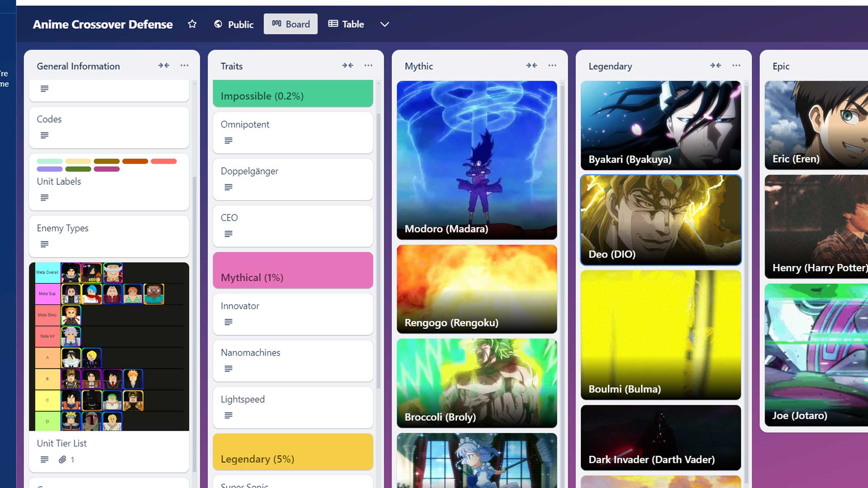Expand the views dropdown chevron

385,24
